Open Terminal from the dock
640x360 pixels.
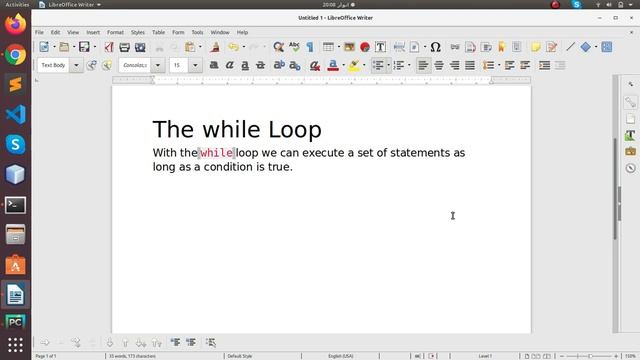click(x=16, y=205)
